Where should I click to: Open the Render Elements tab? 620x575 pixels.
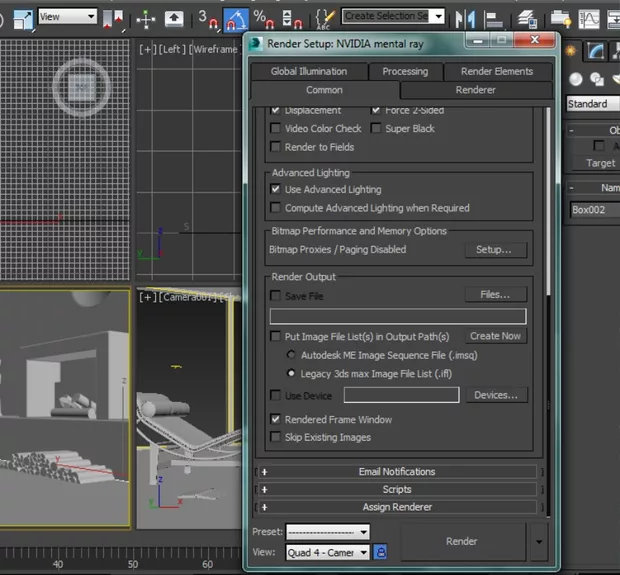click(497, 71)
